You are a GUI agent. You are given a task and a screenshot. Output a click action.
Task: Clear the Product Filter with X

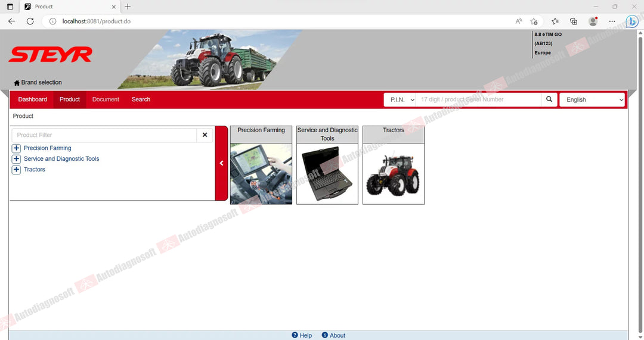coord(205,135)
